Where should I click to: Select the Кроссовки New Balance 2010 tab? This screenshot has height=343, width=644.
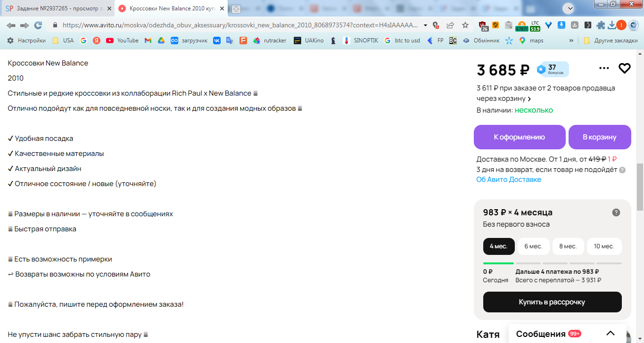click(172, 8)
